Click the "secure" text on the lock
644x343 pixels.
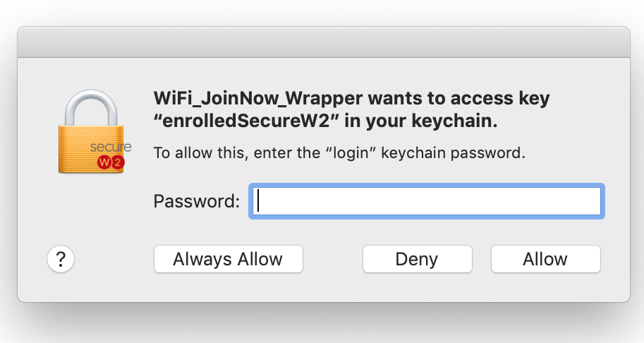point(111,148)
